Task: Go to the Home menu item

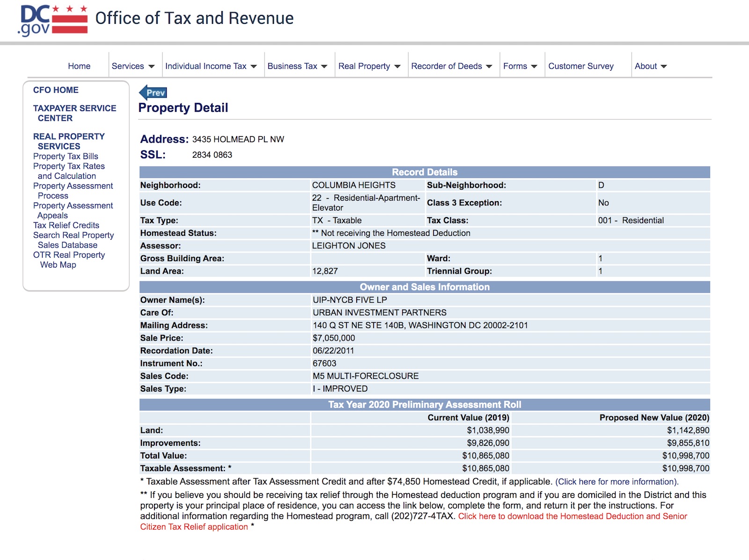Action: [x=79, y=66]
